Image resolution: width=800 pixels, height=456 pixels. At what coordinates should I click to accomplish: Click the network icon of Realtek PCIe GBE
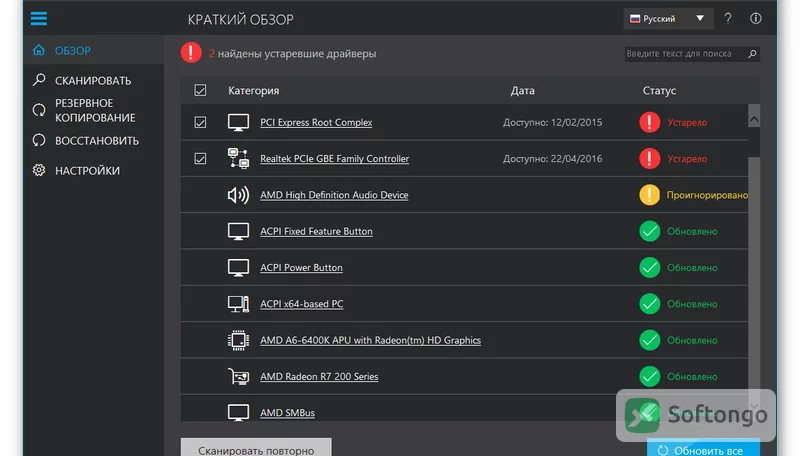(238, 159)
